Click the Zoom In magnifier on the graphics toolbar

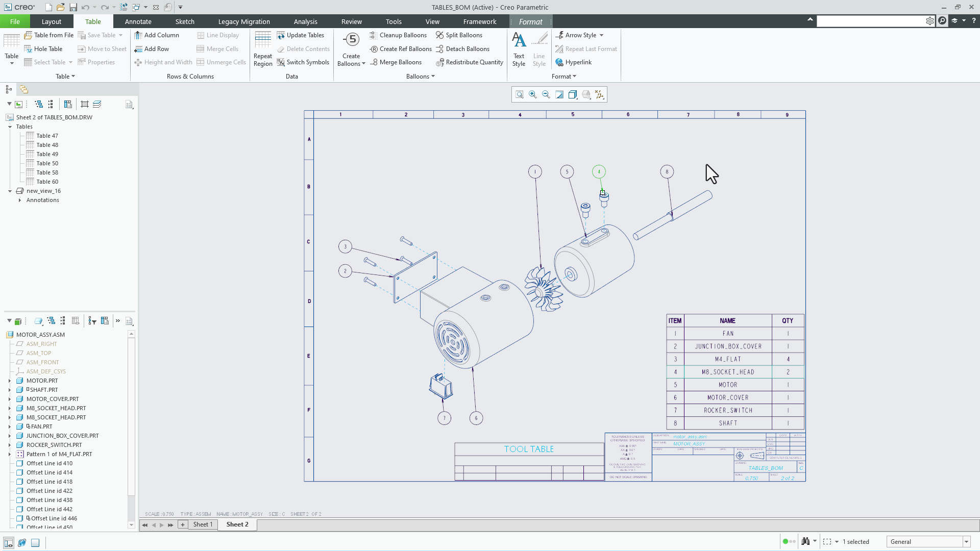(533, 94)
